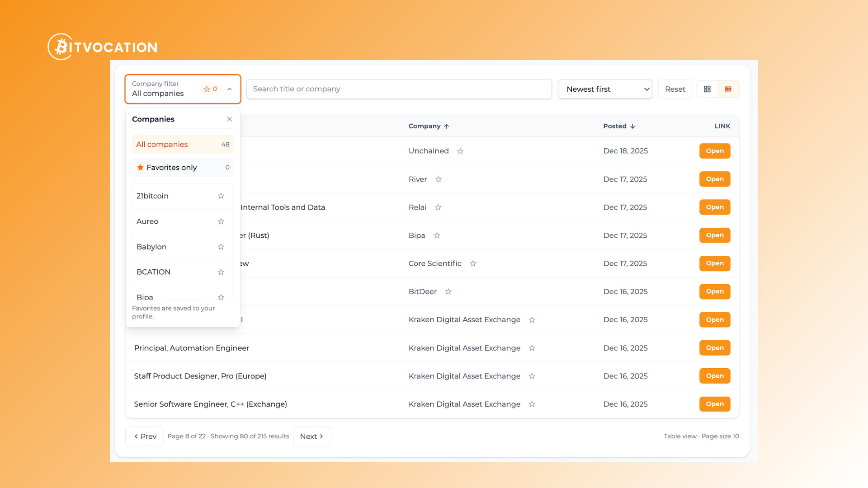
Task: Select the table view layout icon
Action: pyautogui.click(x=728, y=89)
